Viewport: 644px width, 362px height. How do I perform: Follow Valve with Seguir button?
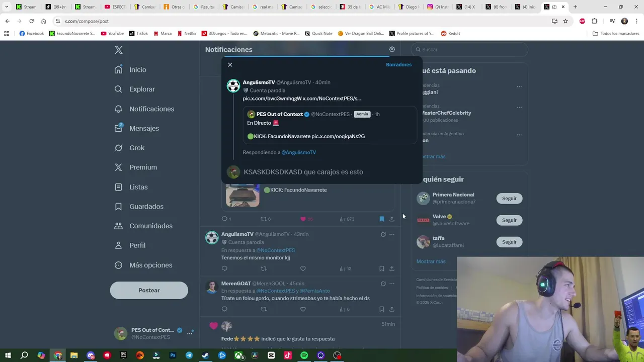click(509, 220)
